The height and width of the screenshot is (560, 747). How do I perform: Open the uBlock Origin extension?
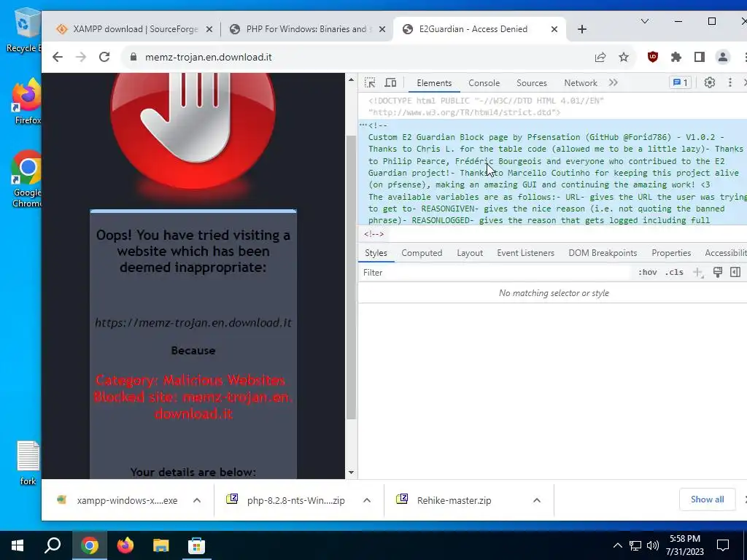(653, 57)
